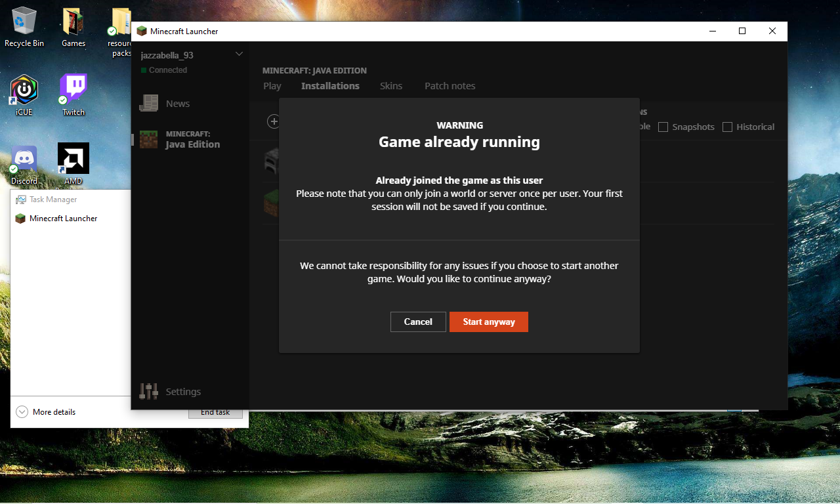The height and width of the screenshot is (504, 840).
Task: Launch the Twitch desktop shortcut
Action: (73, 96)
